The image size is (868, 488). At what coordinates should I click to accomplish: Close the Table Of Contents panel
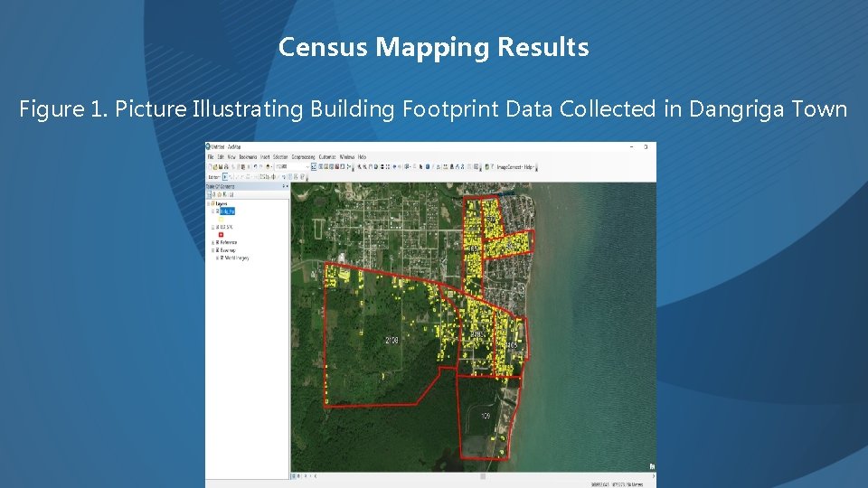point(288,186)
